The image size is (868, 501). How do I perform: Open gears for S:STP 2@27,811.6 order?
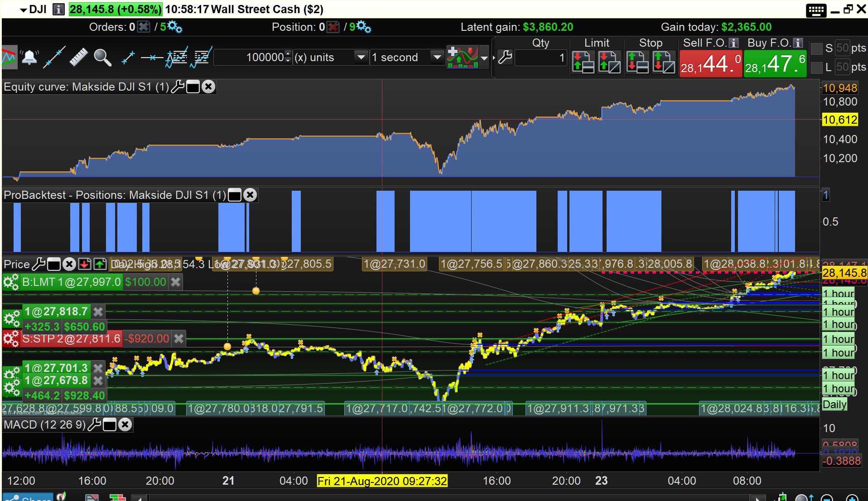click(11, 338)
